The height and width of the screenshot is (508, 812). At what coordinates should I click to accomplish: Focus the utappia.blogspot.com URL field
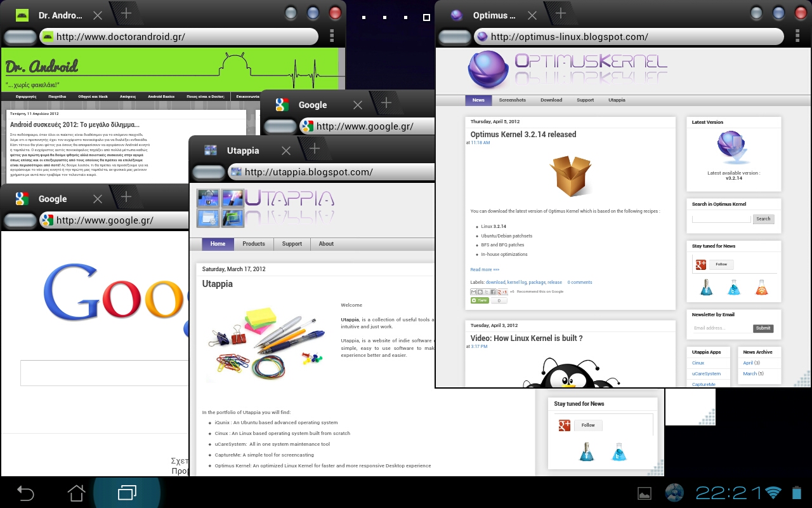point(332,171)
